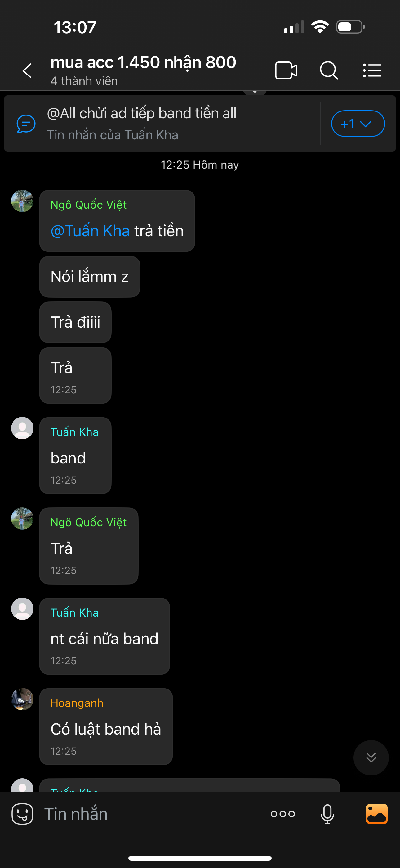Open the chat search icon
400x868 pixels.
click(329, 70)
